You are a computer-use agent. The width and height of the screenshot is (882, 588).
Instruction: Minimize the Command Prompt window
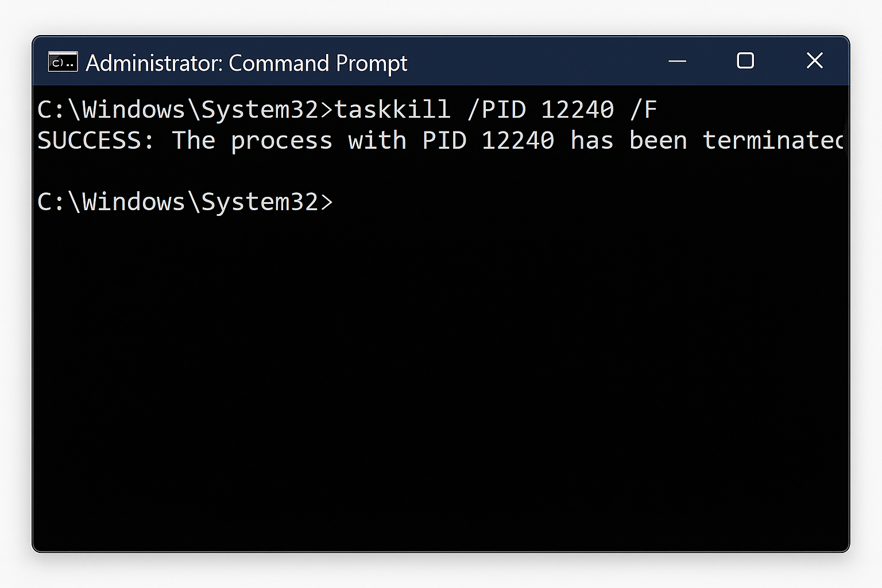(678, 61)
